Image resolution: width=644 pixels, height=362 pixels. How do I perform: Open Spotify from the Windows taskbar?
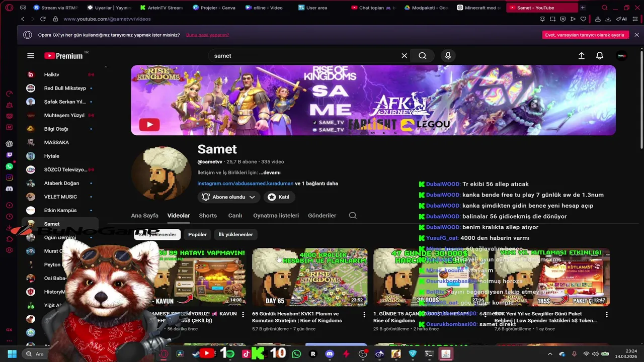pyautogui.click(x=230, y=354)
